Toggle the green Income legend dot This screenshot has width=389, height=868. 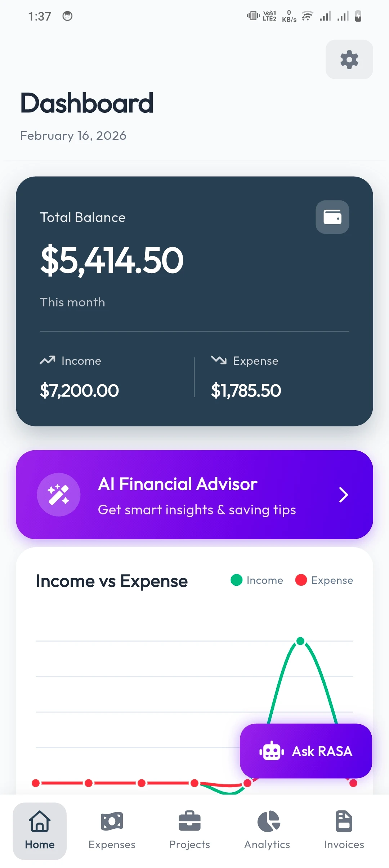click(237, 580)
